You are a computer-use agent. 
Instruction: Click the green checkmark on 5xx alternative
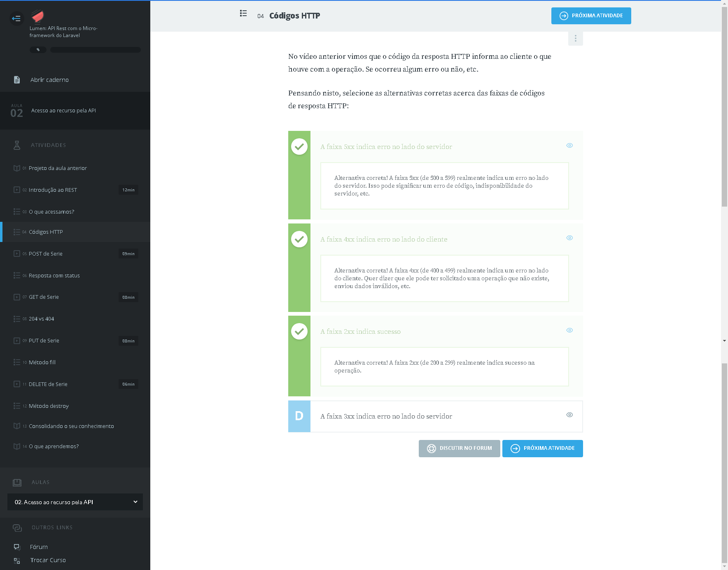[299, 147]
